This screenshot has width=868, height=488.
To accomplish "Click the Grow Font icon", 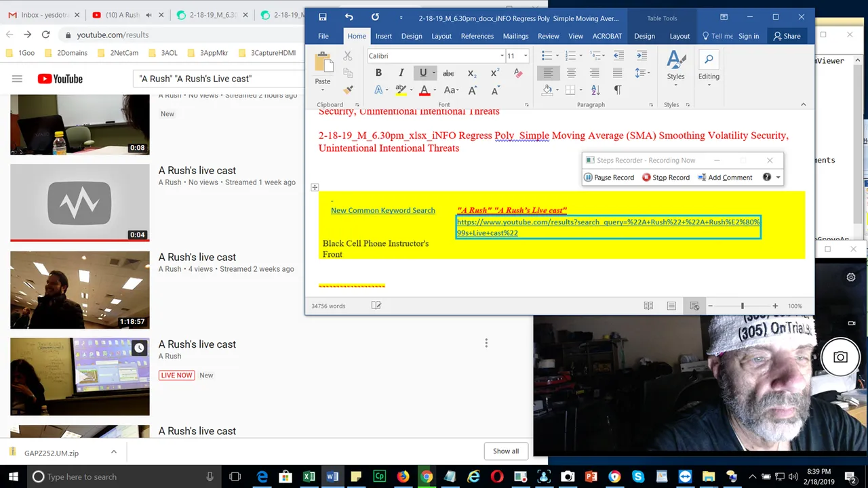I will click(x=473, y=90).
